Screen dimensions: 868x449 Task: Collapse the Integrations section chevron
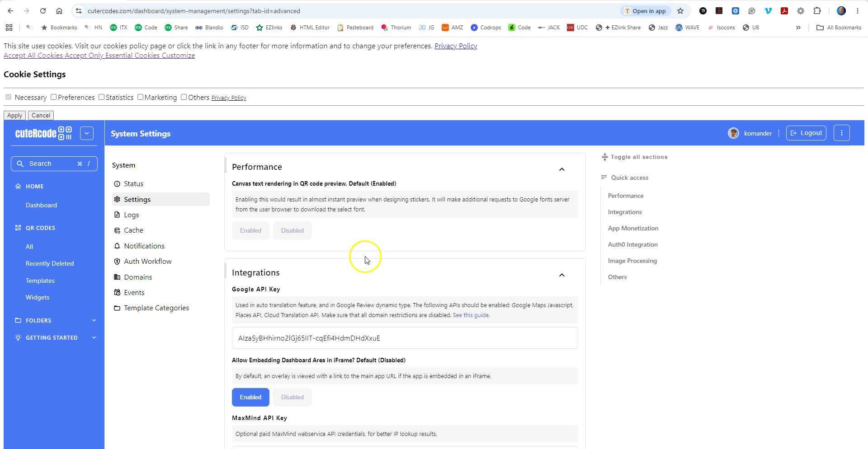pyautogui.click(x=561, y=275)
